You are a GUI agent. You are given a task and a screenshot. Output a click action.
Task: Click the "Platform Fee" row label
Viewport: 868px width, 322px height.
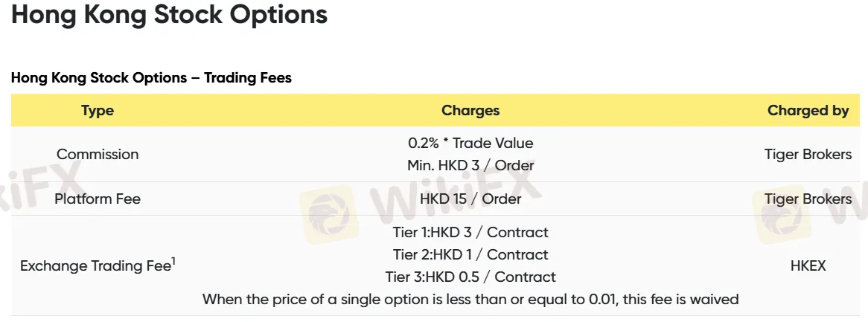coord(98,199)
